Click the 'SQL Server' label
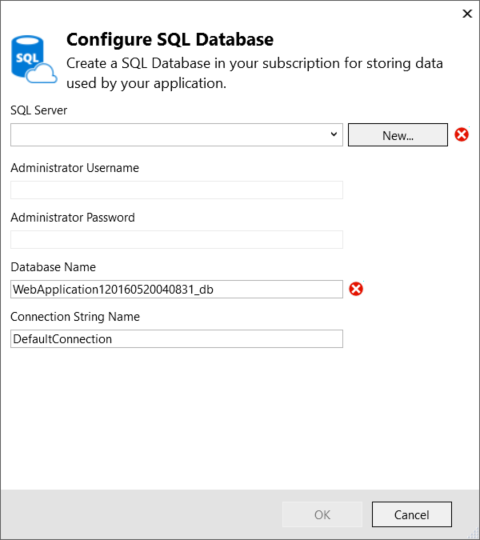The image size is (480, 540). pos(39,110)
